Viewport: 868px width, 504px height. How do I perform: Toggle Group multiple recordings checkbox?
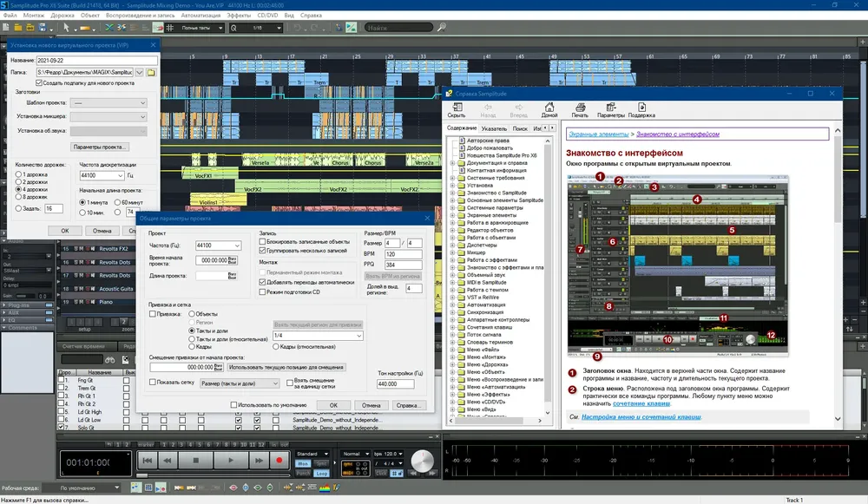click(262, 251)
